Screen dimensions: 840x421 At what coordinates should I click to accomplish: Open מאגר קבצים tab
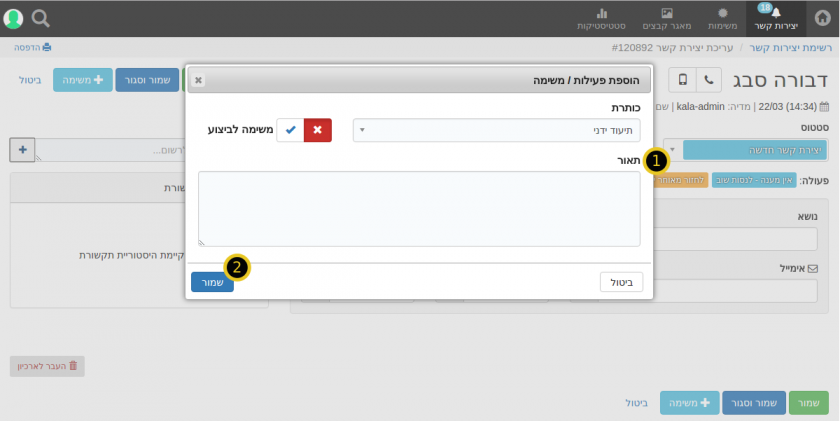tap(667, 19)
